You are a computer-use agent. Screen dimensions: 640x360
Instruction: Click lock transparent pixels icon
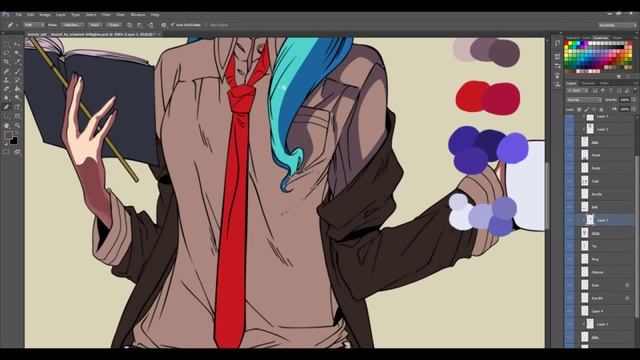[579, 109]
